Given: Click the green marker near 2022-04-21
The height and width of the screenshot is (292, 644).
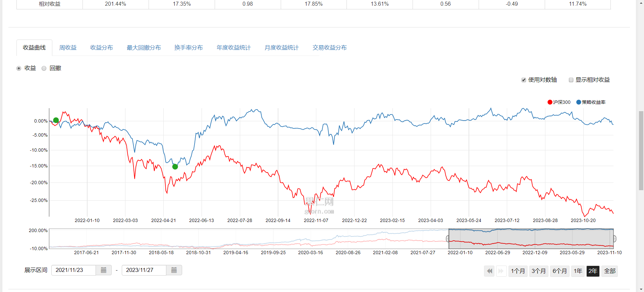Looking at the screenshot, I should [x=175, y=166].
